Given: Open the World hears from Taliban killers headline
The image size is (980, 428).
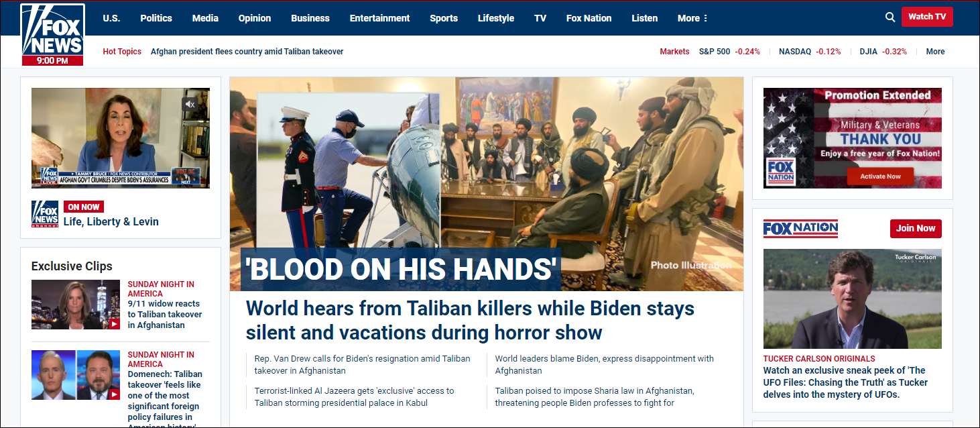Looking at the screenshot, I should [x=470, y=320].
